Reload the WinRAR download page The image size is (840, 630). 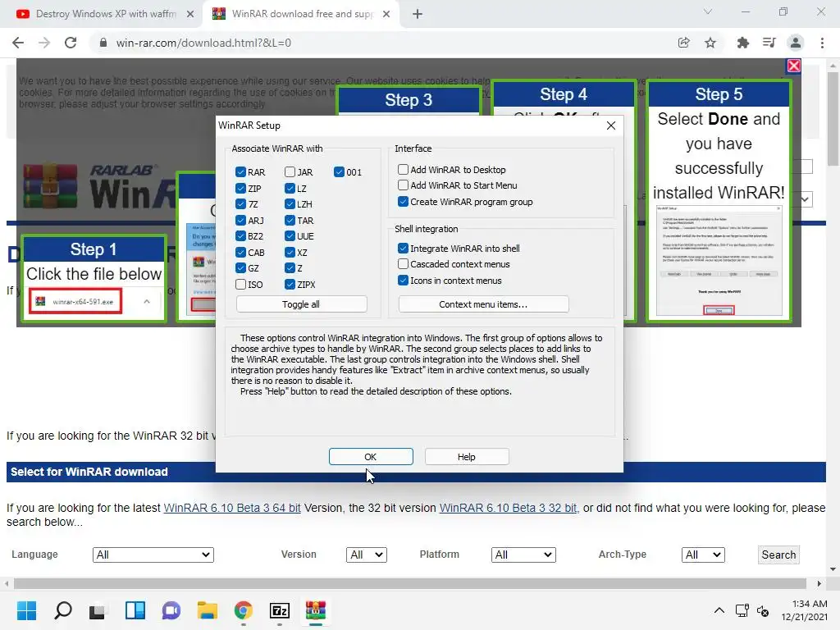coord(71,43)
